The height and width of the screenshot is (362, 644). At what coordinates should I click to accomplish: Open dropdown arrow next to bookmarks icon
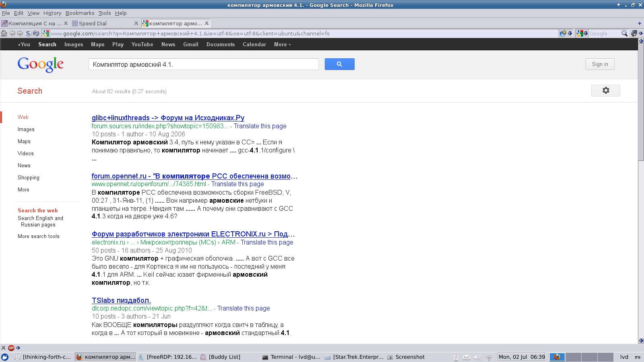tap(640, 33)
